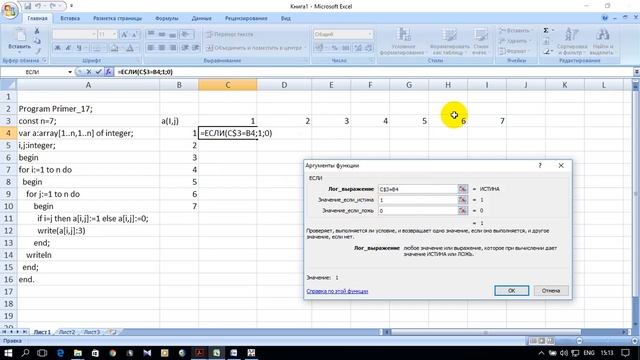The width and height of the screenshot is (640, 360).
Task: Open Форматировать как таблицу gallery
Action: point(449,41)
